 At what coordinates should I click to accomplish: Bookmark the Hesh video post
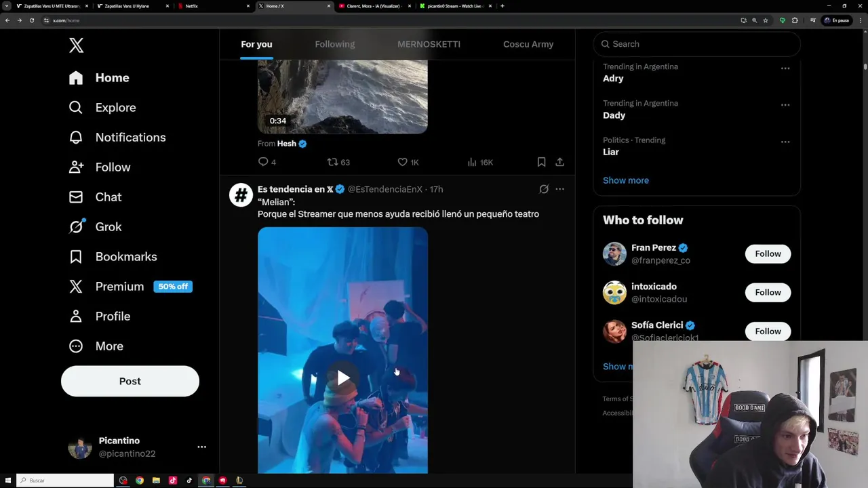pos(541,162)
